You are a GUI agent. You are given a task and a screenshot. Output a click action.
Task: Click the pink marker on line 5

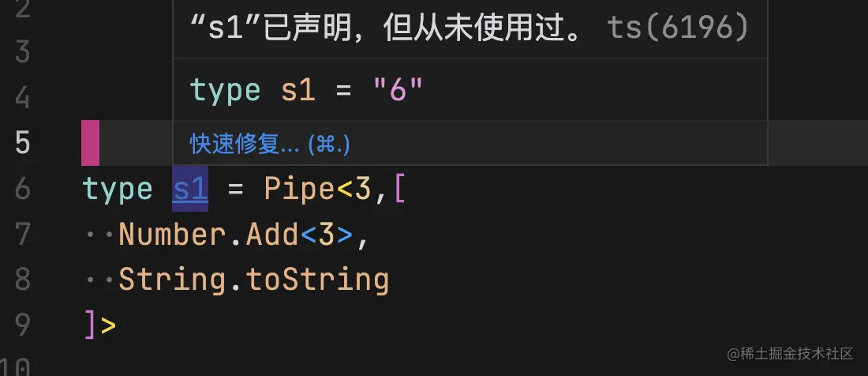[x=90, y=143]
